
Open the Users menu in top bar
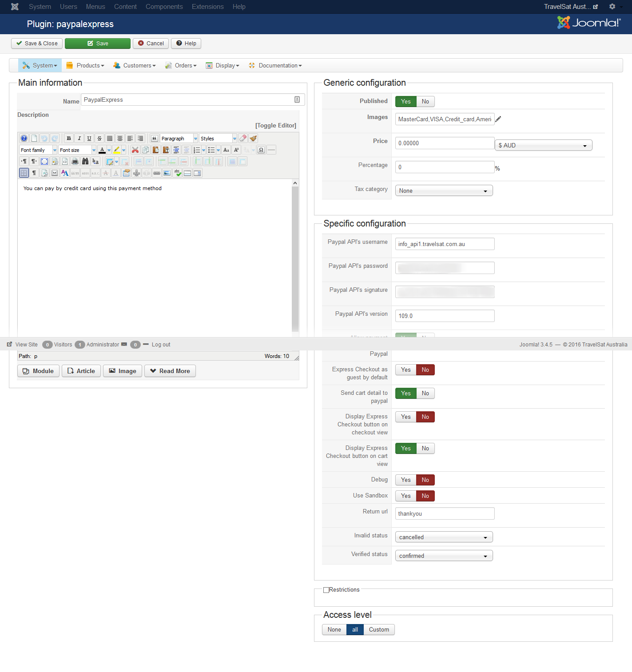coord(68,7)
